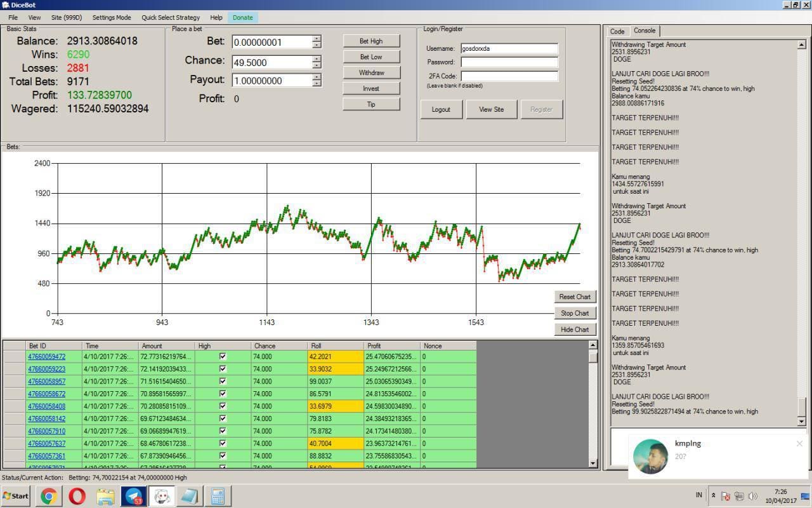The width and height of the screenshot is (812, 508).
Task: Click the bets table vertical scrollbar thumb
Action: pyautogui.click(x=593, y=356)
